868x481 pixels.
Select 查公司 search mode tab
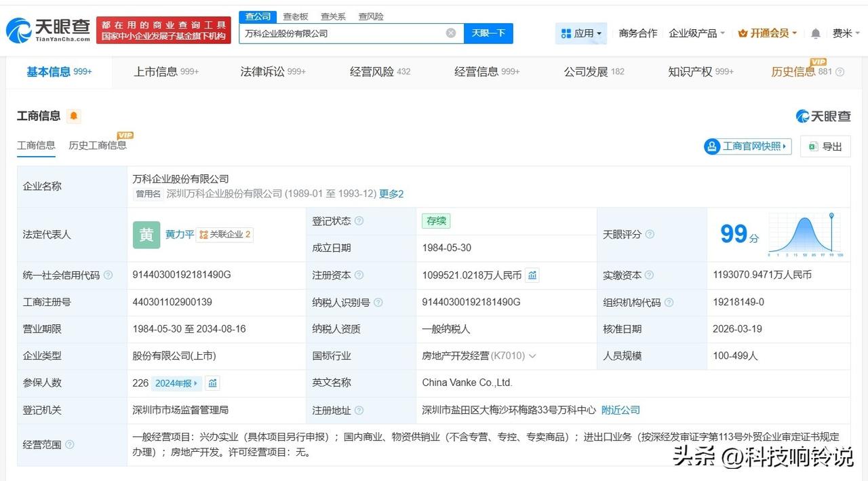pyautogui.click(x=258, y=16)
